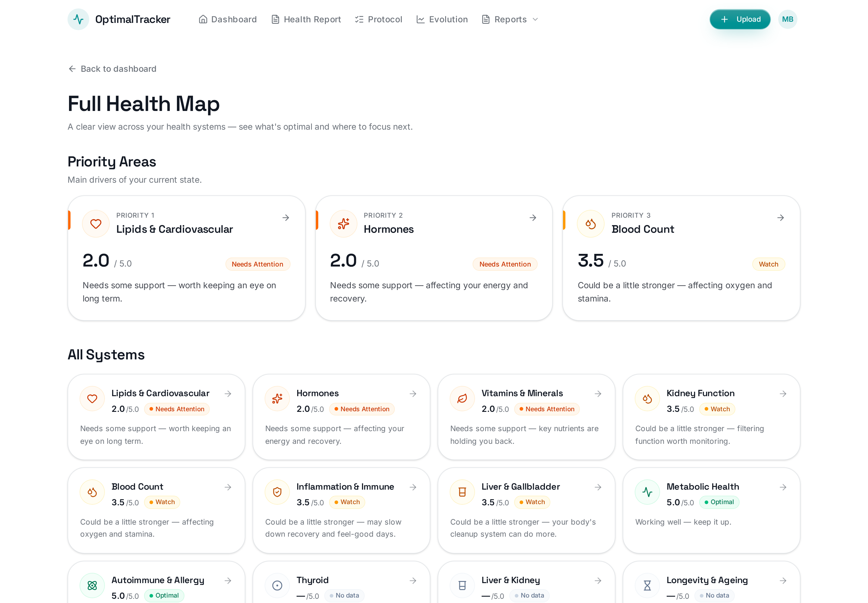Image resolution: width=868 pixels, height=603 pixels.
Task: Open Priority 1 Lipids card arrow
Action: coord(285,218)
